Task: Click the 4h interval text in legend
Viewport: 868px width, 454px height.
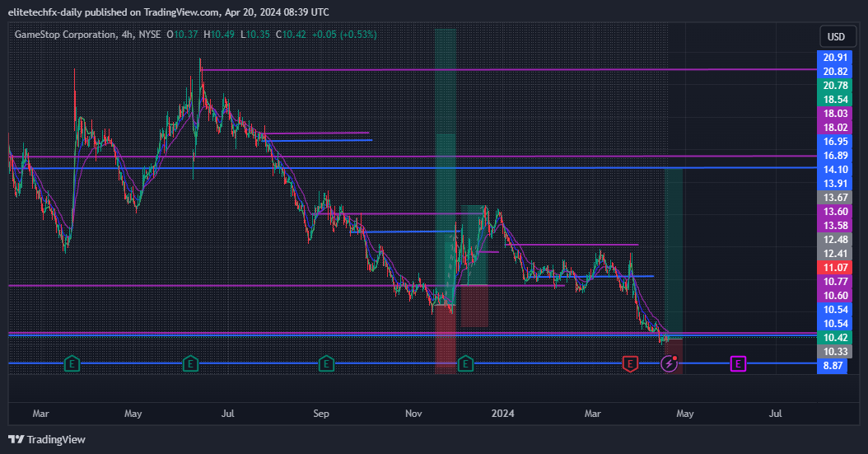Action: [127, 35]
